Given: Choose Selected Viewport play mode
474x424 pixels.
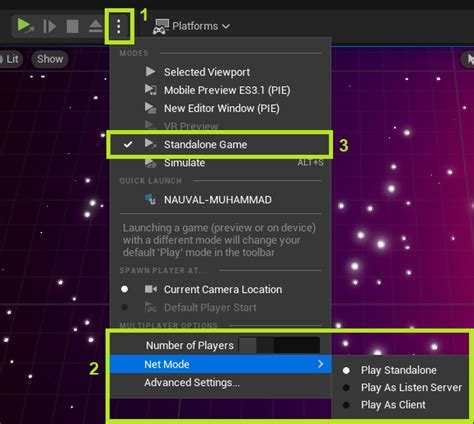Looking at the screenshot, I should tap(220, 72).
